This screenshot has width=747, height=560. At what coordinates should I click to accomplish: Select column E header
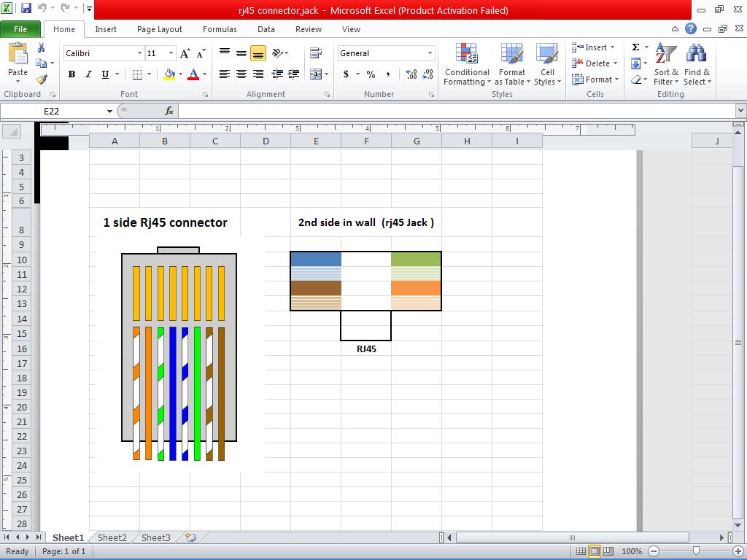coord(316,141)
